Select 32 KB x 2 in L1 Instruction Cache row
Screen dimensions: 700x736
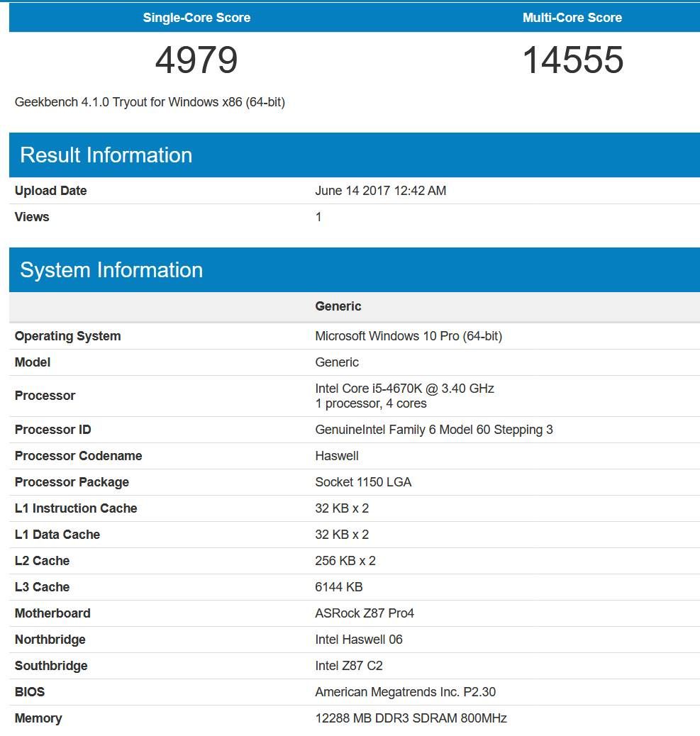point(342,508)
